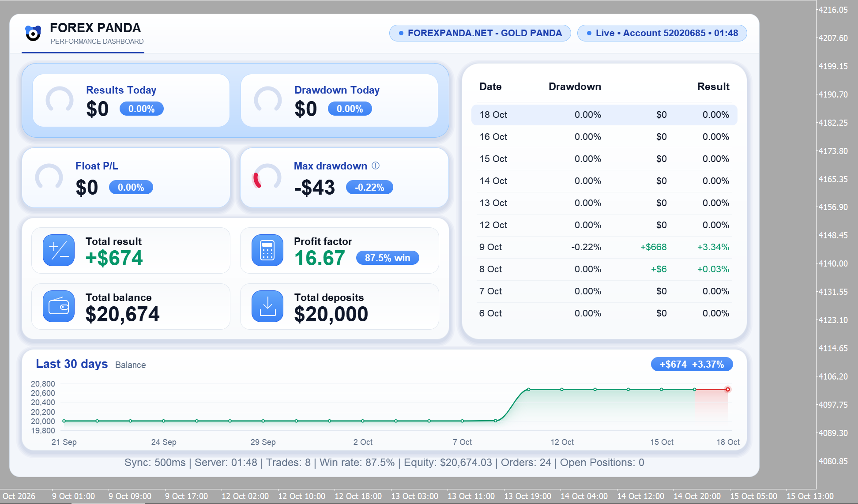The image size is (858, 504).
Task: Click the Max drawdown red gauge ring
Action: pos(267,177)
